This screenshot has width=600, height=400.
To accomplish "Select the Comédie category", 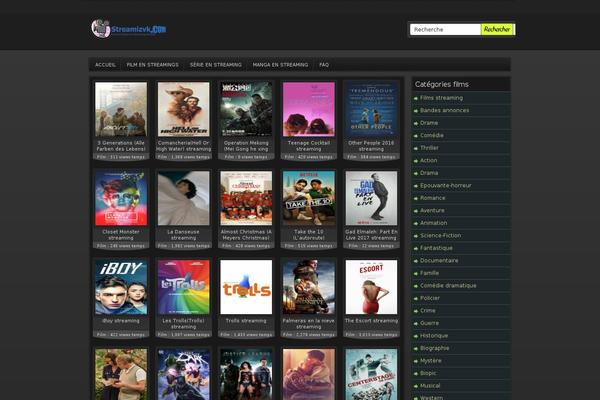I will (x=432, y=136).
